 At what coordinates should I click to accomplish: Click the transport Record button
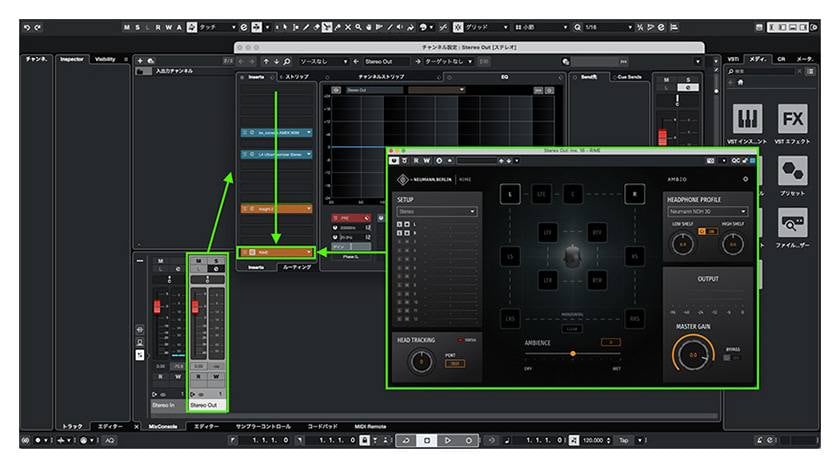(x=468, y=440)
